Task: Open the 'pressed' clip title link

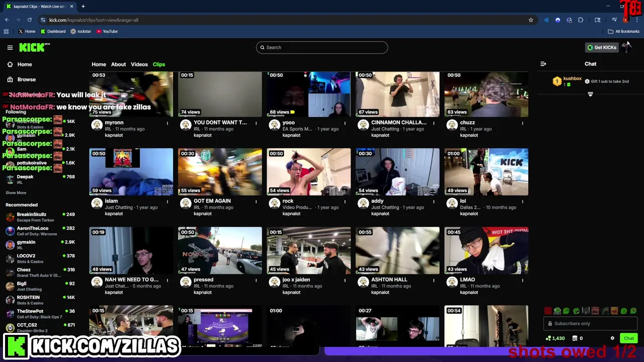Action: tap(203, 280)
